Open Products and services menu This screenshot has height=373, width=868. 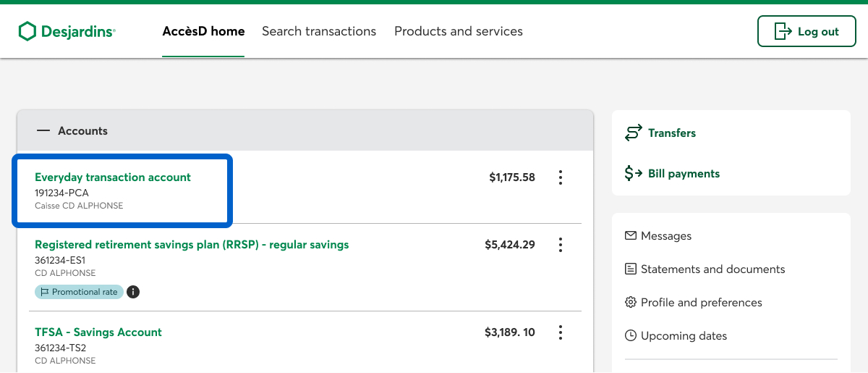pos(459,32)
